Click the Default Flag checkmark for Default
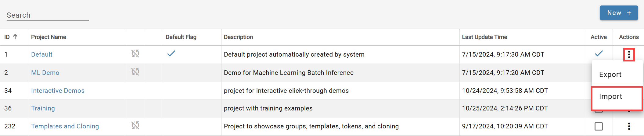The image size is (644, 136). tap(171, 54)
